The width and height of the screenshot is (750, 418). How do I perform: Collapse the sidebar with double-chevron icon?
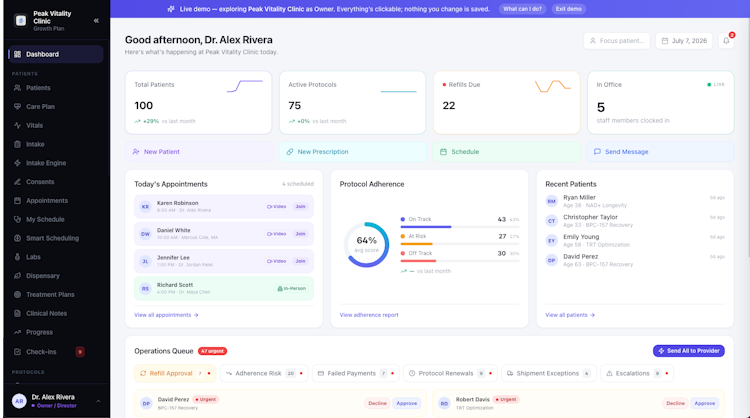[x=96, y=21]
